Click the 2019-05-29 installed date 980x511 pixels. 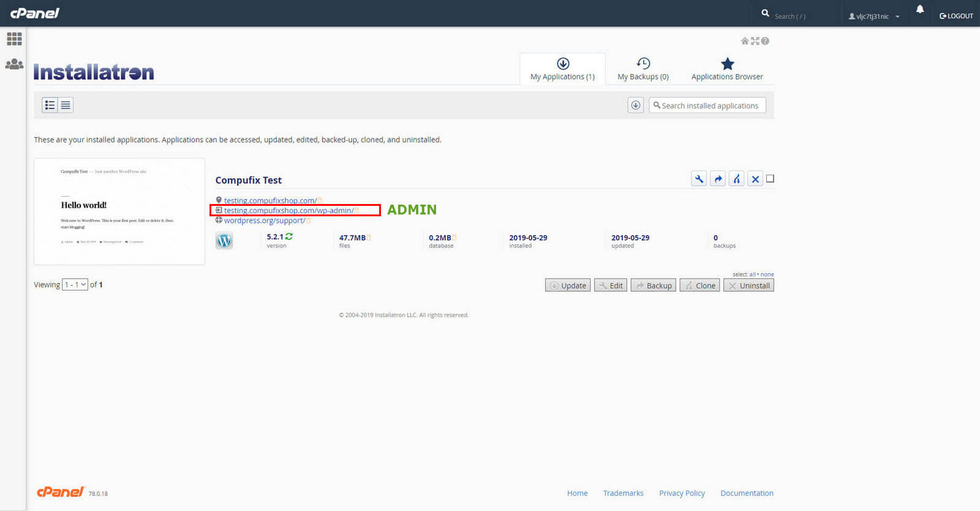528,238
